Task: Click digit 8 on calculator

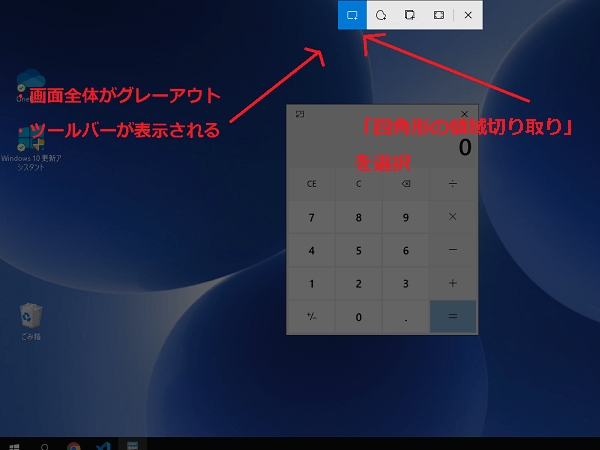Action: (x=359, y=217)
